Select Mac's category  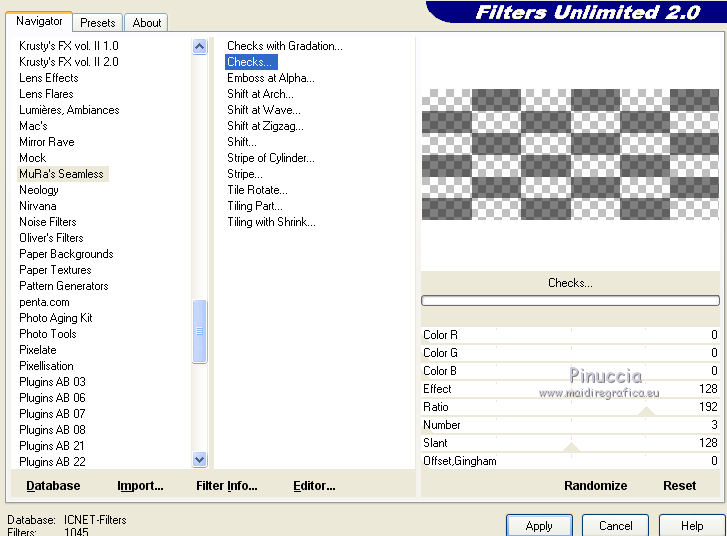tap(33, 126)
